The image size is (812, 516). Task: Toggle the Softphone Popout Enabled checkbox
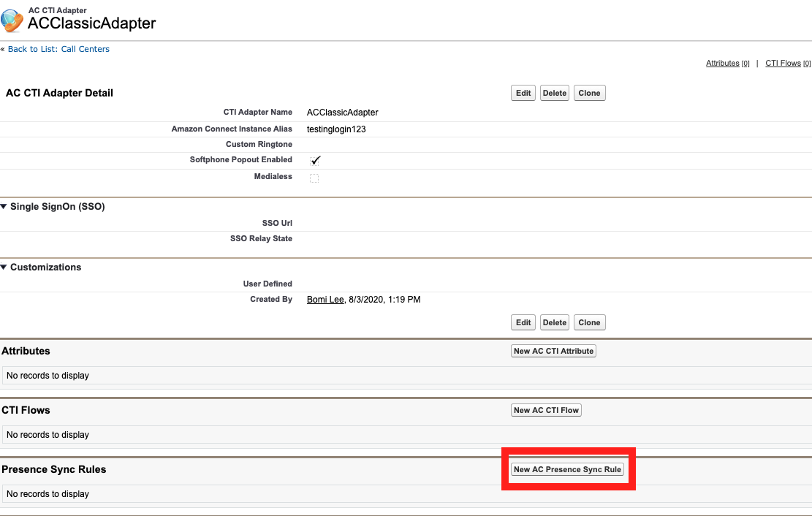coord(315,161)
